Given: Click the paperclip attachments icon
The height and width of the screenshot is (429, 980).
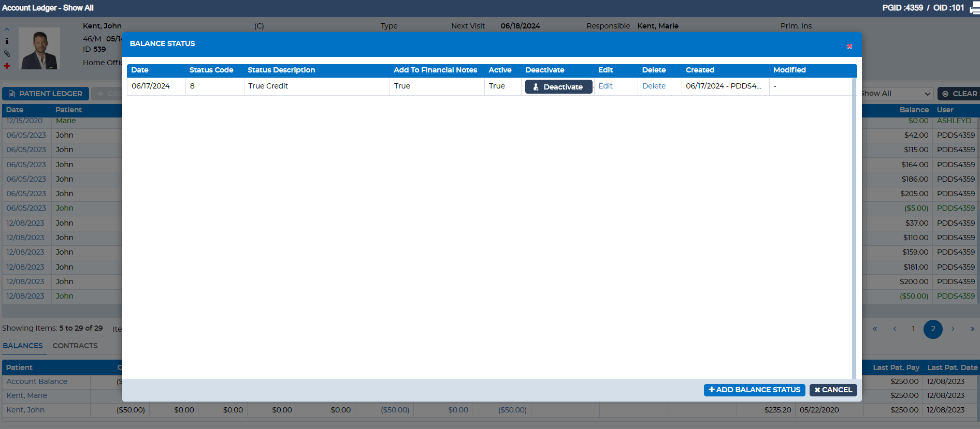Looking at the screenshot, I should pos(7,53).
